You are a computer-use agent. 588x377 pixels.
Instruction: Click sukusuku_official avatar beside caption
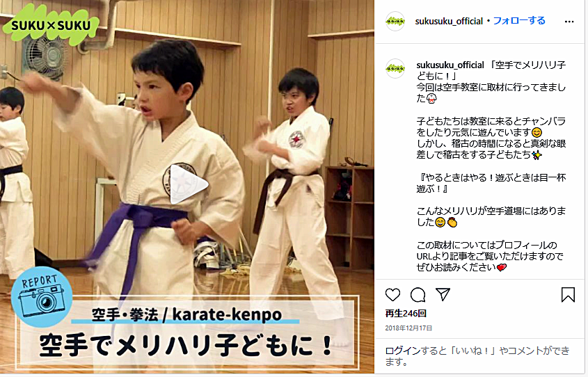point(395,69)
